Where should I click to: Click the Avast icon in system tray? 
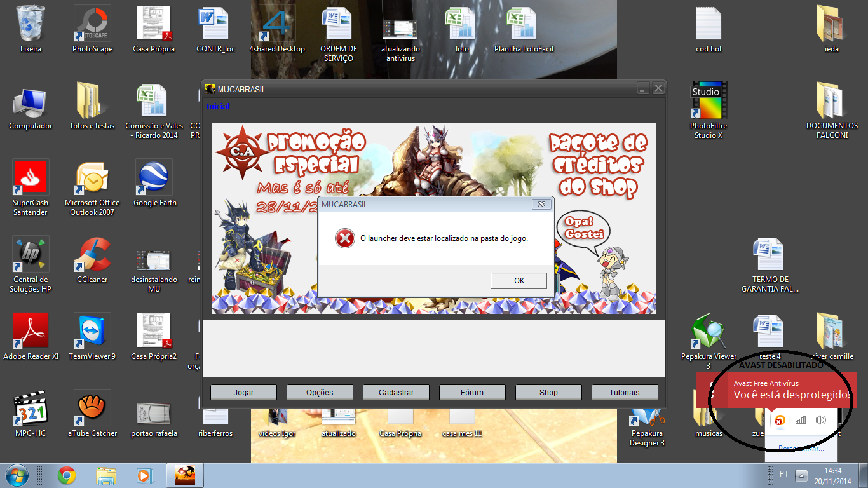click(x=779, y=419)
